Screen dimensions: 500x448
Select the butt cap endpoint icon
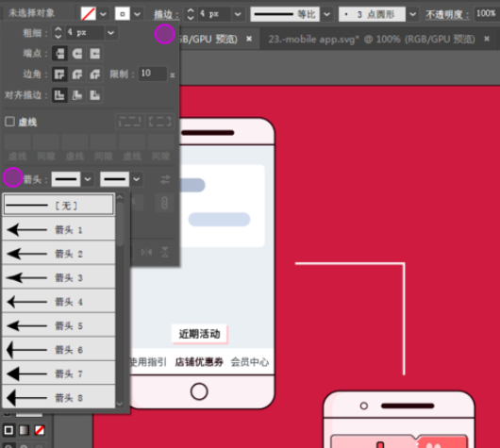59,54
